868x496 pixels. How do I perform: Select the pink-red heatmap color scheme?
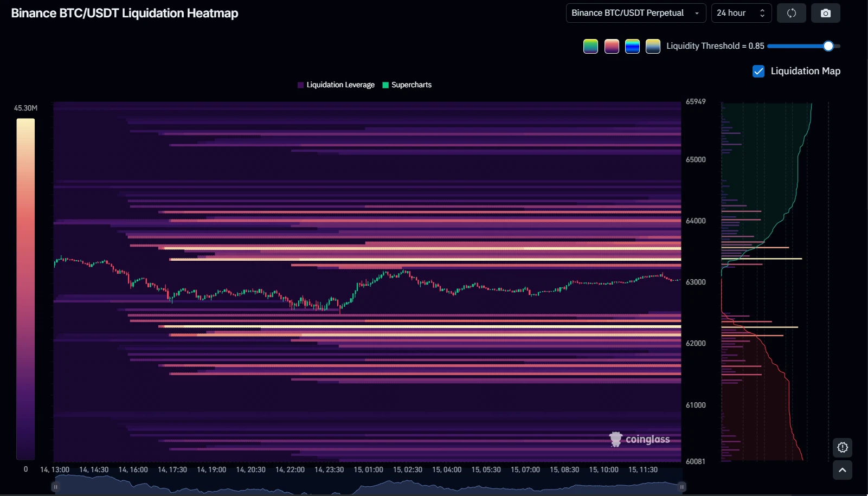[x=612, y=47]
